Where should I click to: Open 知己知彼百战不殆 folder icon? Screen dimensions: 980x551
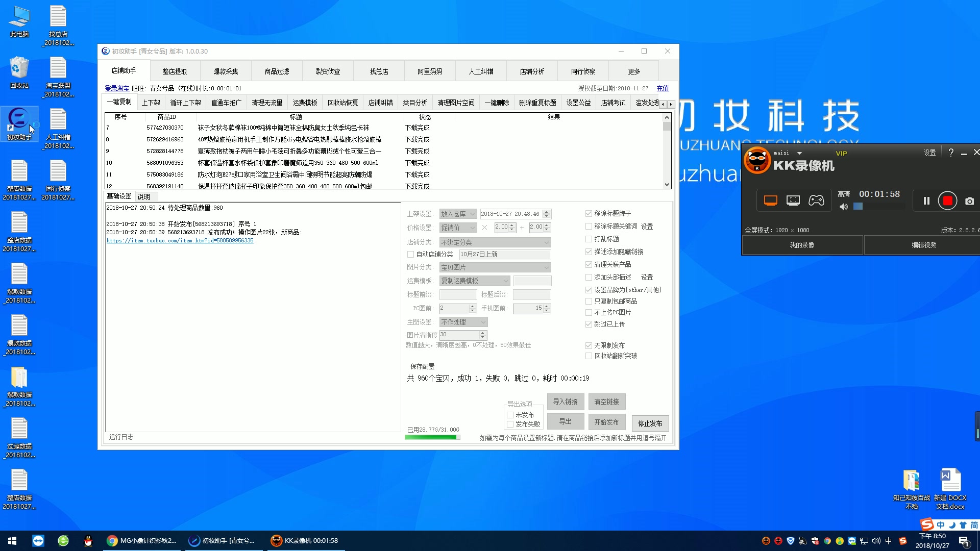(912, 489)
